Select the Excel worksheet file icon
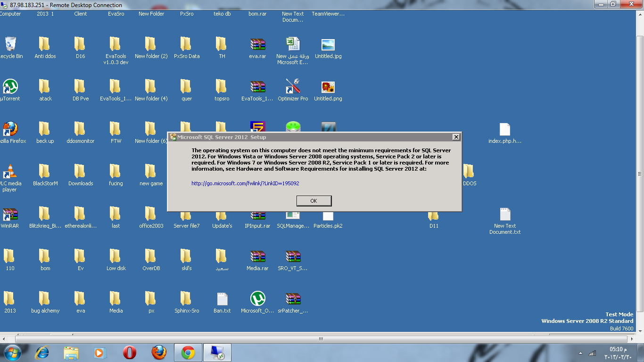This screenshot has height=362, width=644. (293, 51)
